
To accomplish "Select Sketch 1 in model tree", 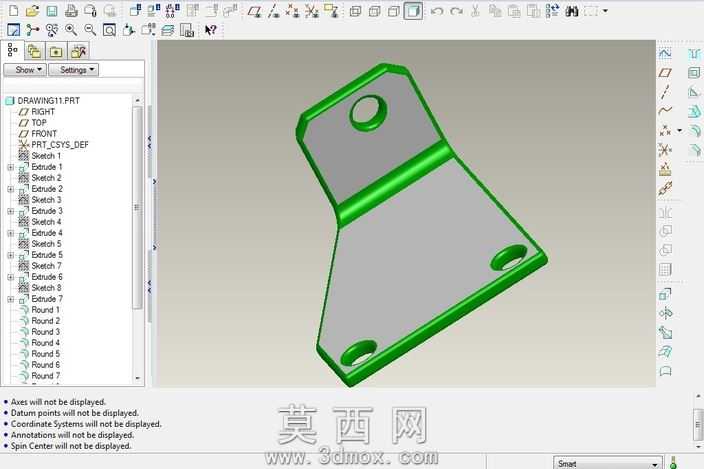I will click(x=40, y=156).
